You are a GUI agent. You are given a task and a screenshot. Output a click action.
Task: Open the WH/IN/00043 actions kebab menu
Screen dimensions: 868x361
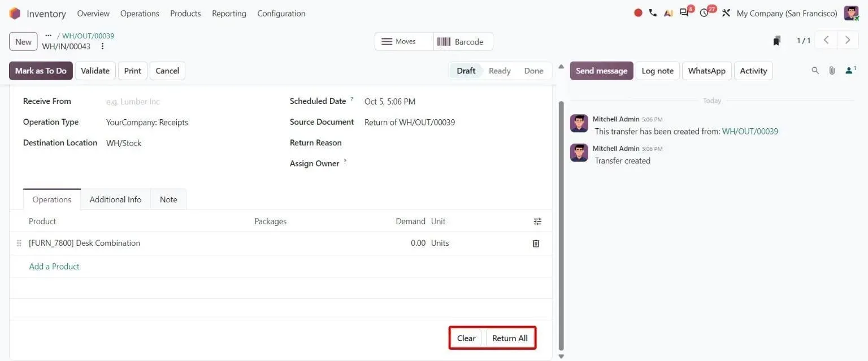click(x=102, y=46)
